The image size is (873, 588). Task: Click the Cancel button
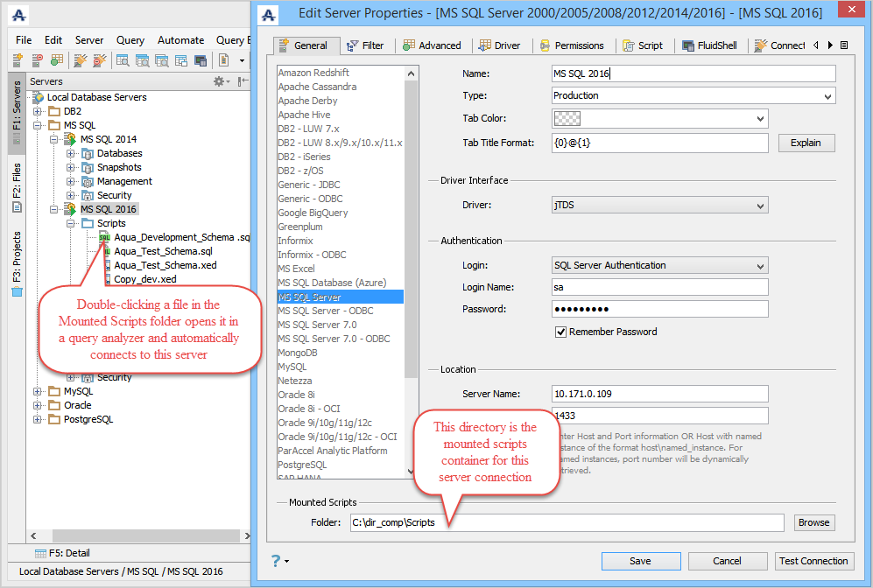point(727,561)
